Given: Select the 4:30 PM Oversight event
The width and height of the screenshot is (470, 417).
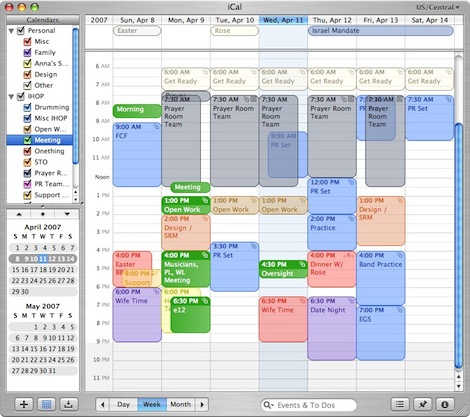Looking at the screenshot, I should coord(283,269).
